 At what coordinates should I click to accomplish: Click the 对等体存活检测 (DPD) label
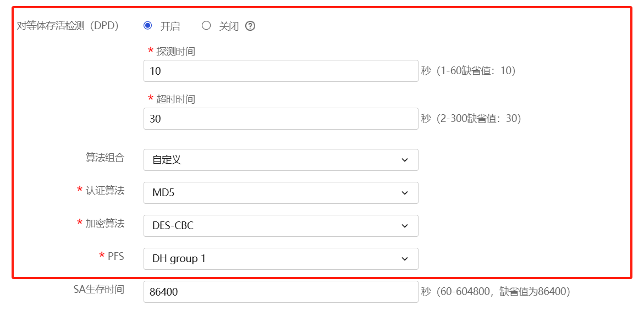(68, 26)
